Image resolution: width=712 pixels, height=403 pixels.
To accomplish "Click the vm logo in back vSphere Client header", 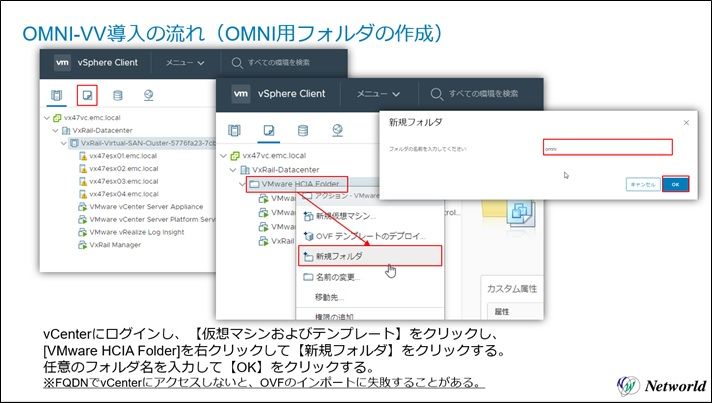I will (x=62, y=63).
